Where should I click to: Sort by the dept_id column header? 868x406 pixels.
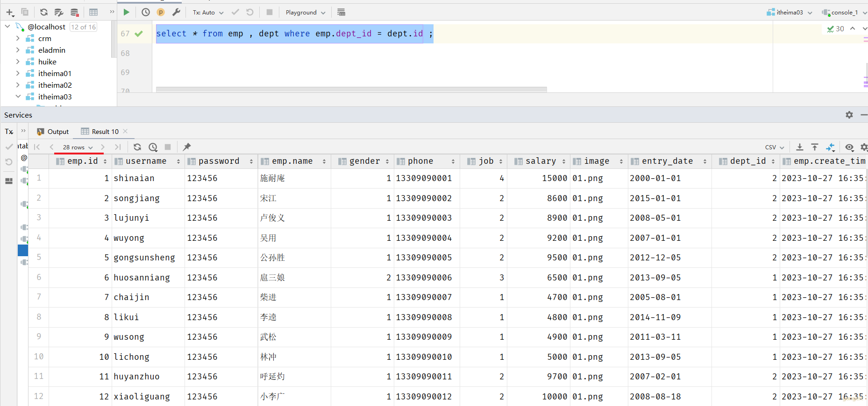pos(746,161)
